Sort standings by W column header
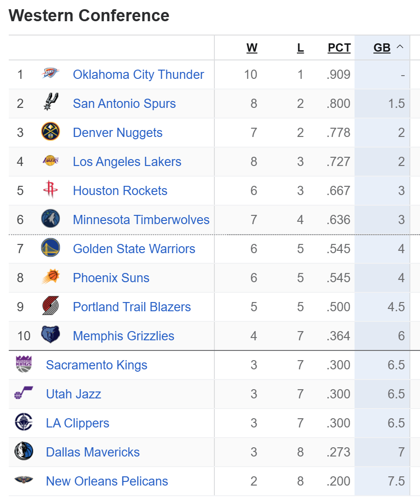Image resolution: width=420 pixels, height=504 pixels. click(252, 47)
